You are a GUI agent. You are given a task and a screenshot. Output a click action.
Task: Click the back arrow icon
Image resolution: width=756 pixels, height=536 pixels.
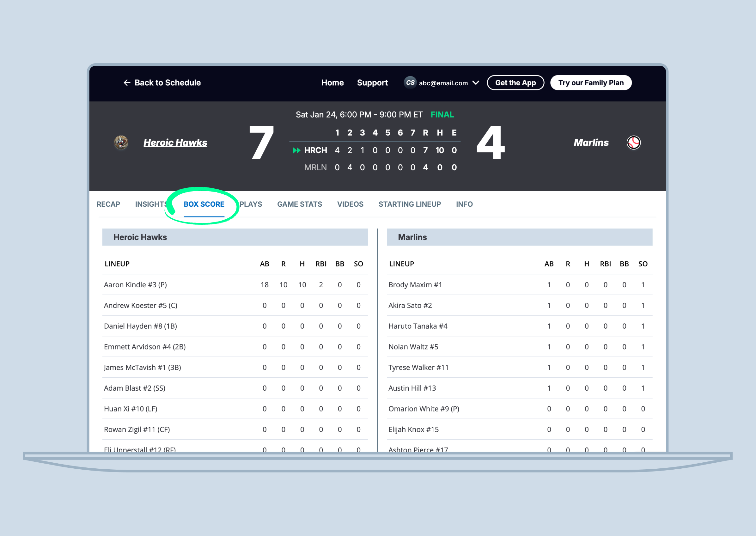[x=127, y=83]
